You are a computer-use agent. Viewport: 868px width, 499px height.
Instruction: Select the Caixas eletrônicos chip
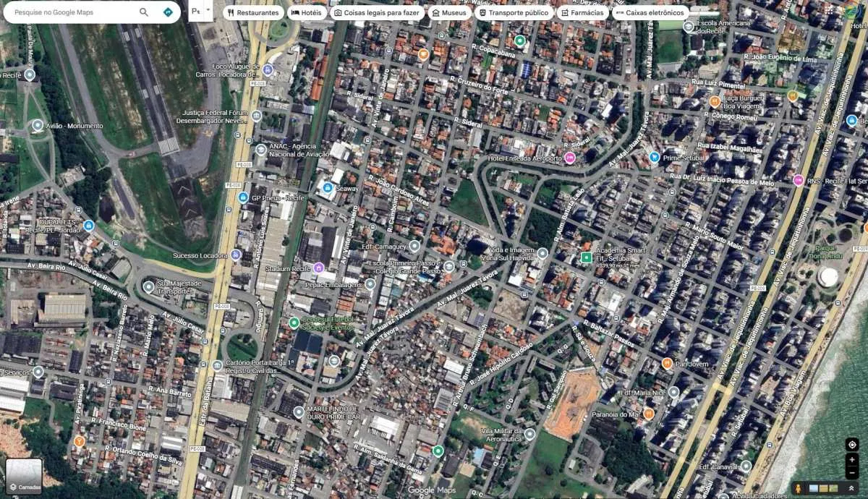pyautogui.click(x=650, y=12)
